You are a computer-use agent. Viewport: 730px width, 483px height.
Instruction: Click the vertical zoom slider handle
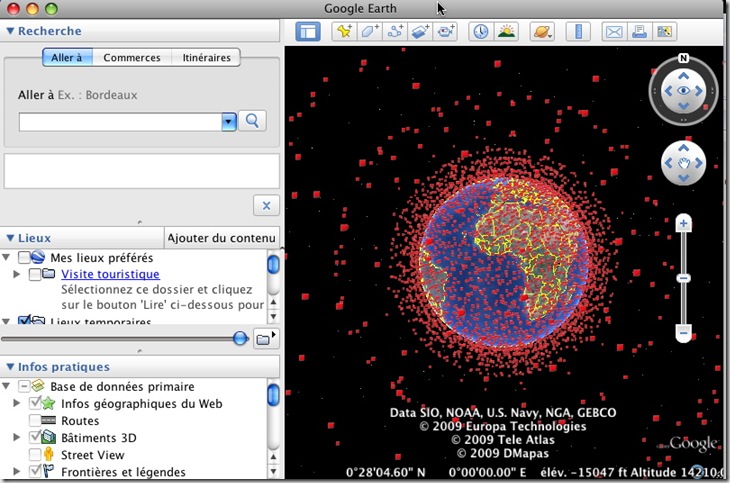point(683,279)
